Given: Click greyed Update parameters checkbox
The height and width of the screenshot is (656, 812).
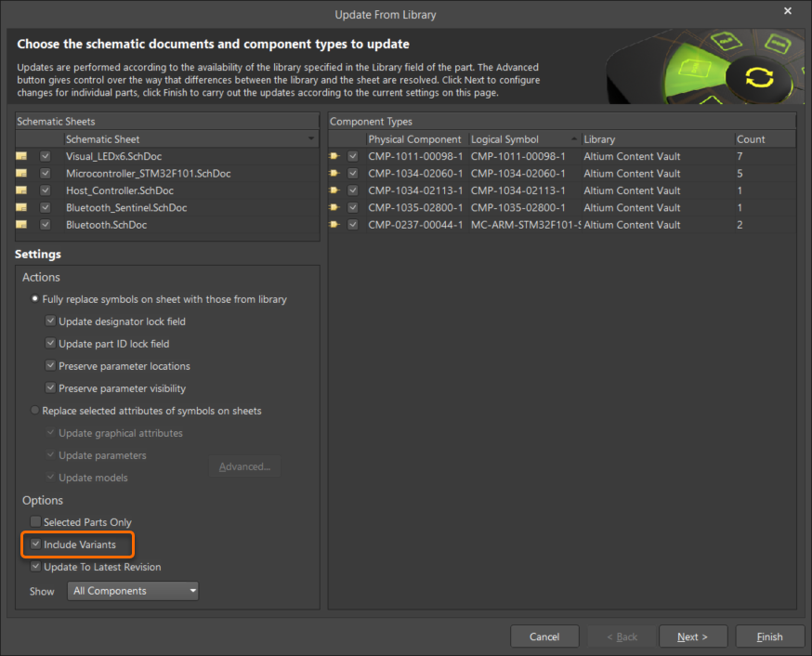Looking at the screenshot, I should 50,454.
